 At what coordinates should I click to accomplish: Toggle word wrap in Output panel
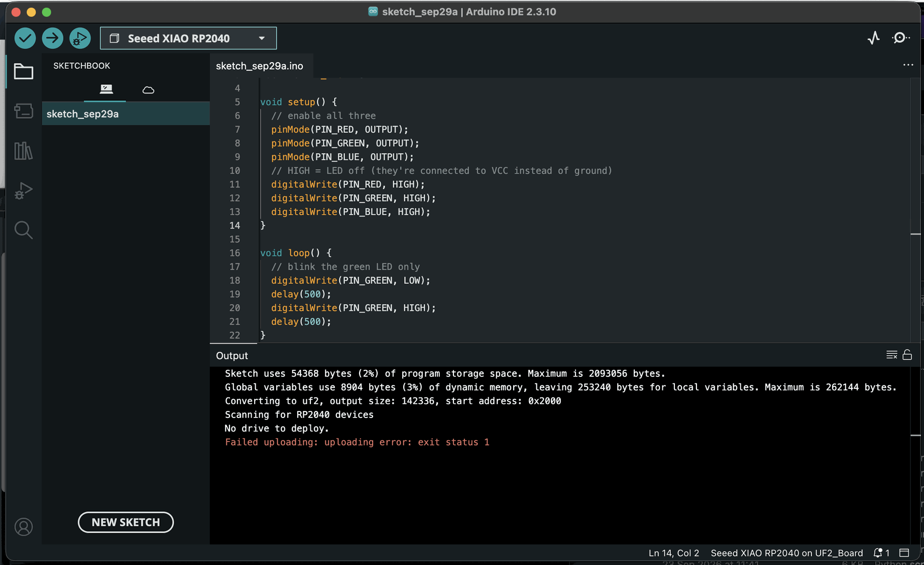click(892, 355)
